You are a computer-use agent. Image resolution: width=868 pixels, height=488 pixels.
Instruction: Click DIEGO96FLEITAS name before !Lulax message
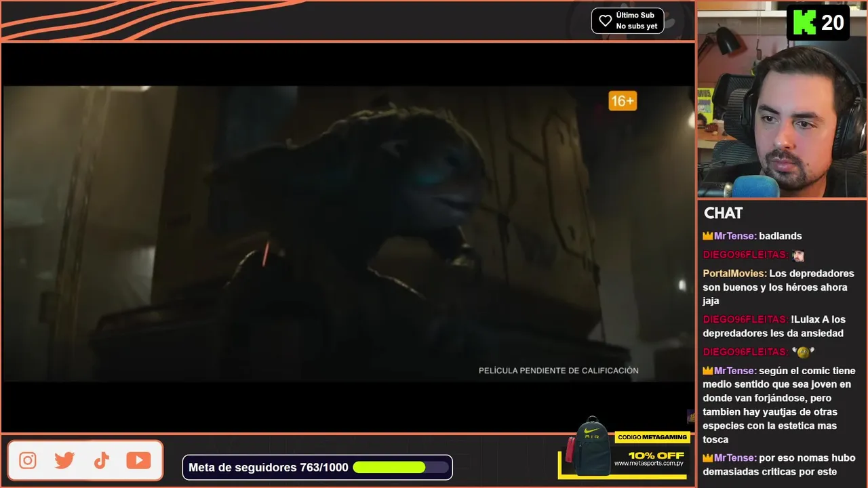pos(745,319)
